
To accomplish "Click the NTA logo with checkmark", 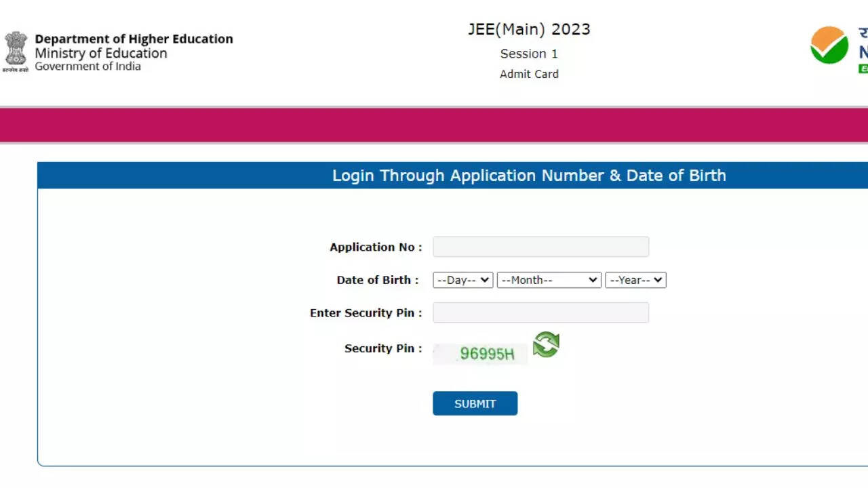I will 829,45.
